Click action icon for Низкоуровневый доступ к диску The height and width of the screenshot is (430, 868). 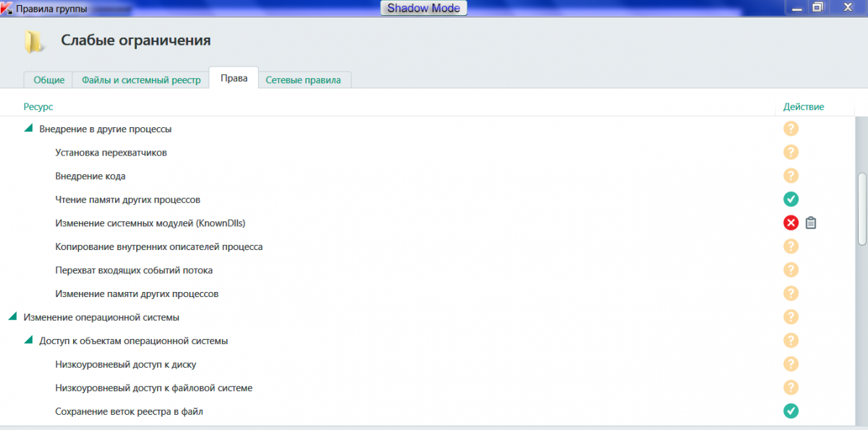point(791,364)
